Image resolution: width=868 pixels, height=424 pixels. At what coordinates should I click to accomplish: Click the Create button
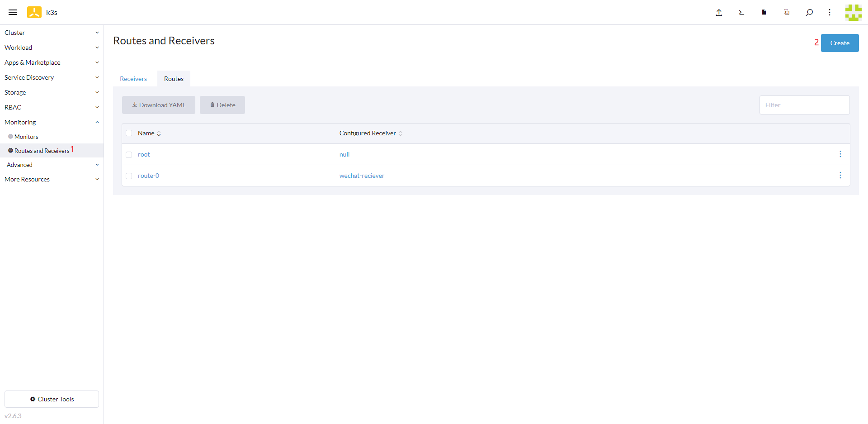[840, 43]
